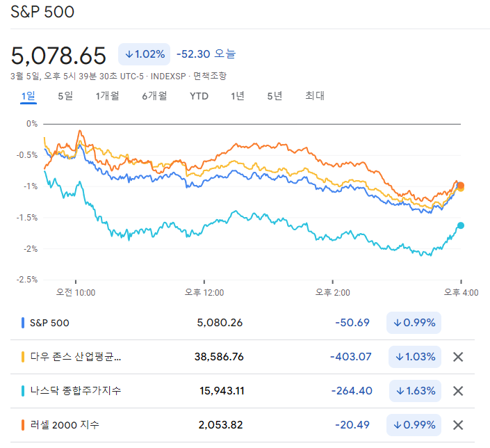Click the ↓0.99% badge in S&P 500 row
490x448 pixels.
tap(414, 323)
